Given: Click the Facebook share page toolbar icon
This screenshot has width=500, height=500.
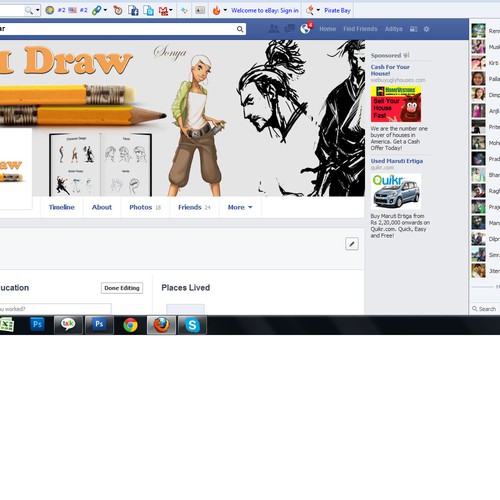Looking at the screenshot, I should 133,10.
